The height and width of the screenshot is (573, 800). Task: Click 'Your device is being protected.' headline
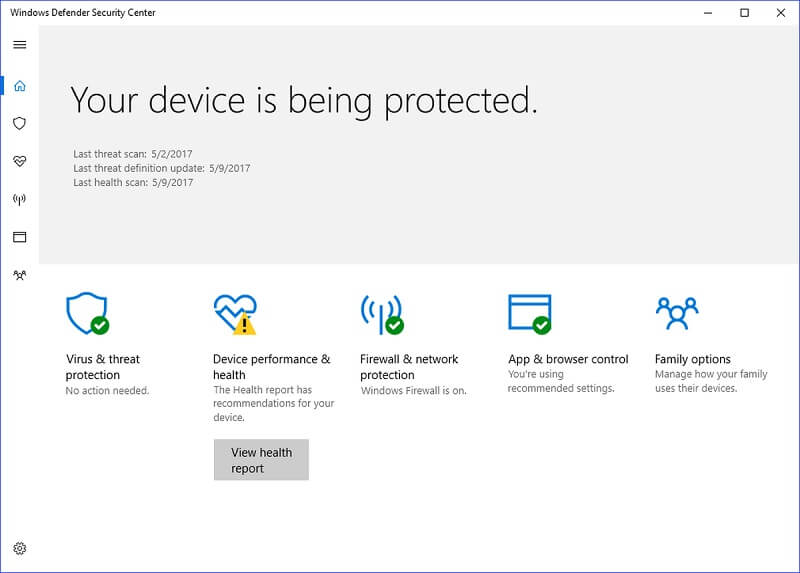tap(304, 101)
